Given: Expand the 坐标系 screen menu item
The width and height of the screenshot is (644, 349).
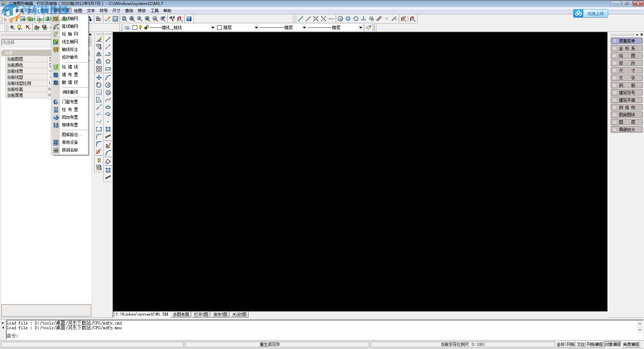Looking at the screenshot, I should pos(627,48).
